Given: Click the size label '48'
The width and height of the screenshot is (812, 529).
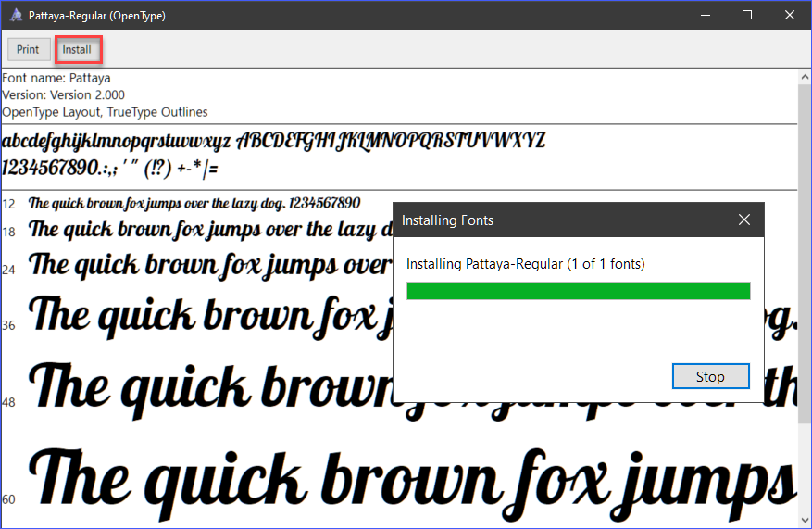Looking at the screenshot, I should click(9, 402).
